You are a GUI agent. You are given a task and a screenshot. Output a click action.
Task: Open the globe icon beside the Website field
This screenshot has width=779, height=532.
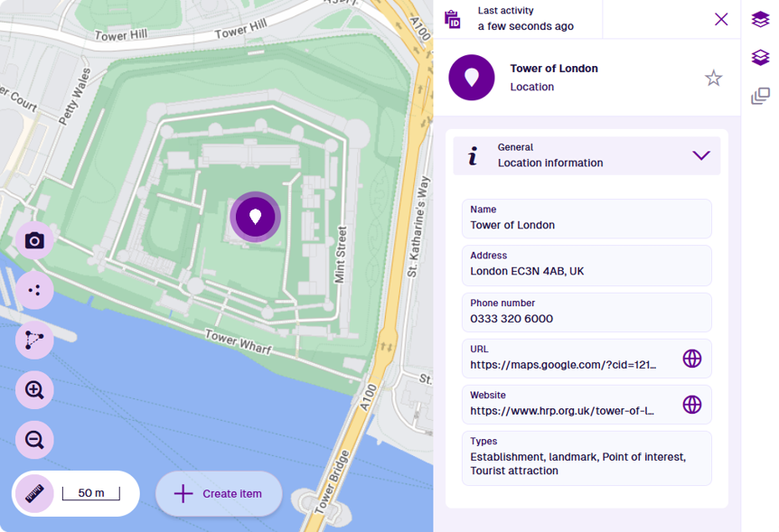point(692,404)
